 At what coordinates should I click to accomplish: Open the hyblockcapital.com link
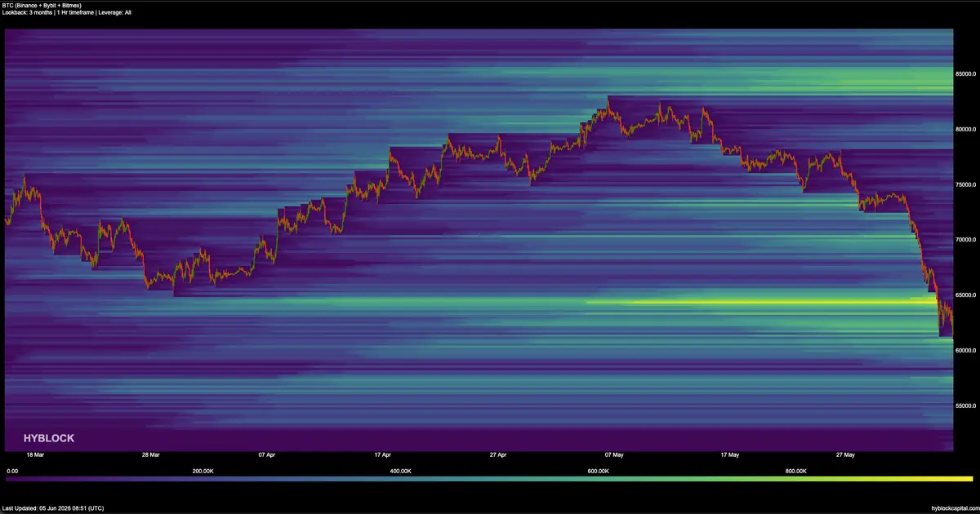[x=953, y=507]
